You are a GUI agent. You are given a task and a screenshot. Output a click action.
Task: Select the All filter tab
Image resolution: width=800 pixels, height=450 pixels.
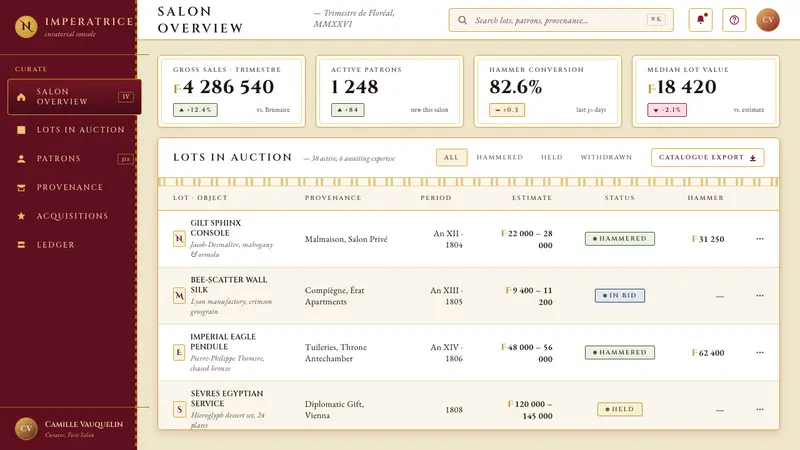(452, 157)
